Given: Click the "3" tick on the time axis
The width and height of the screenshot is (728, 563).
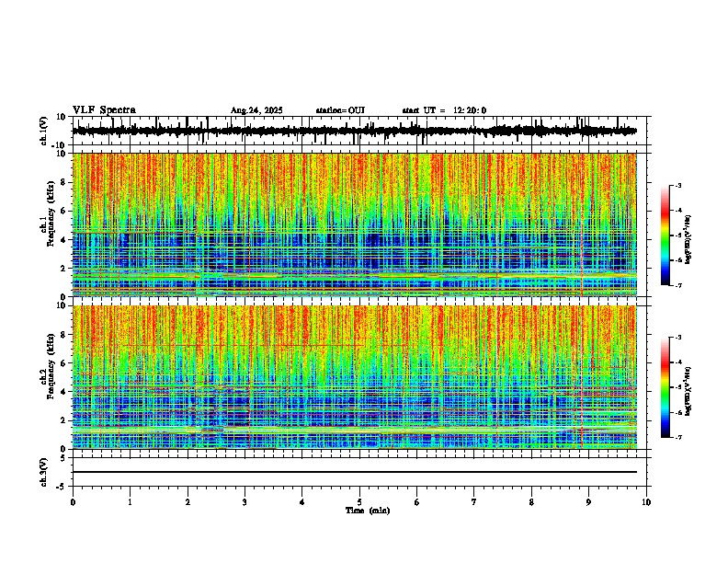Looking at the screenshot, I should [245, 502].
